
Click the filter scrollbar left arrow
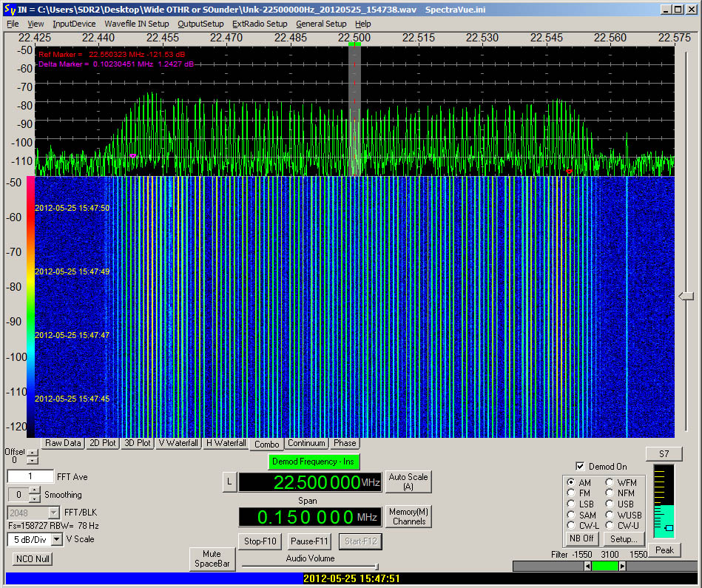[587, 566]
